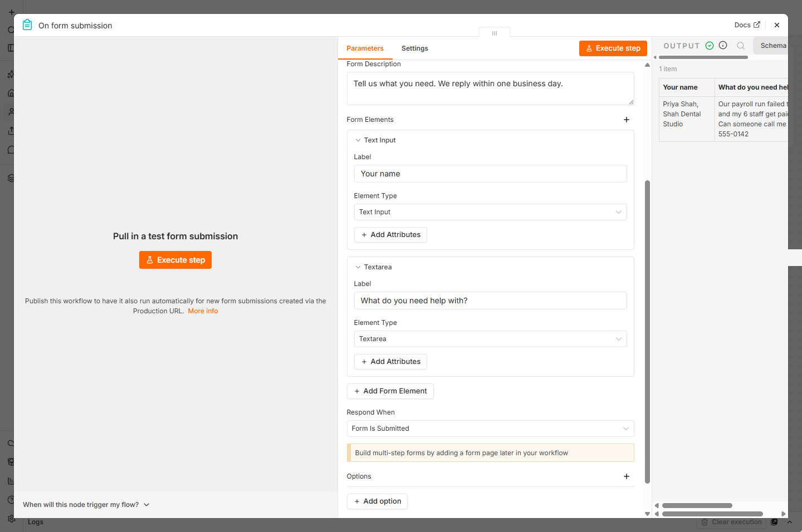Follow the More info link
802x532 pixels.
click(x=203, y=311)
